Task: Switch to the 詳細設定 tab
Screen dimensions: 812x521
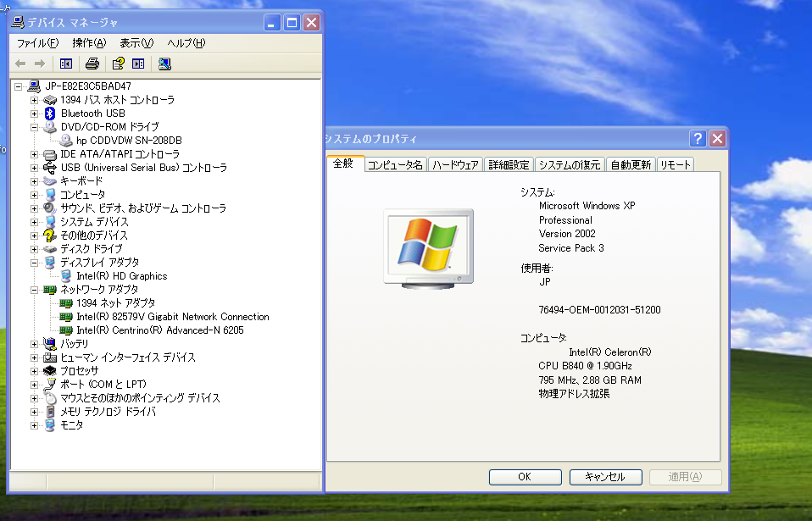Action: (509, 164)
